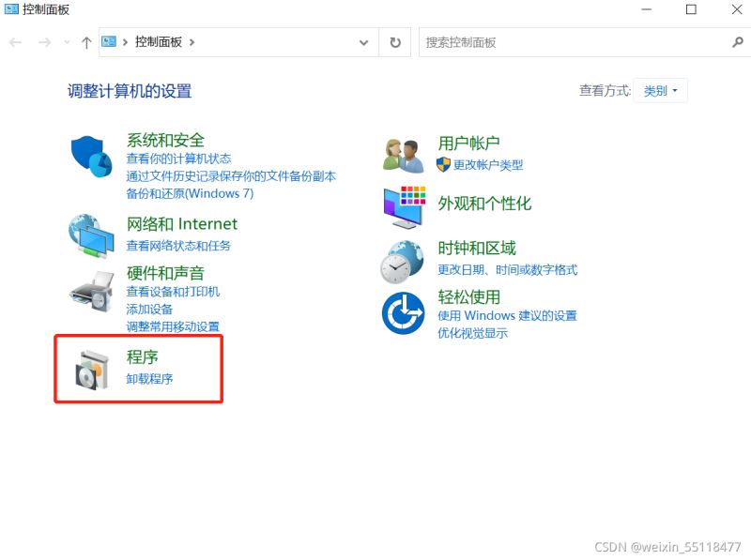
Task: Click the refresh button beside address bar
Action: tap(395, 42)
